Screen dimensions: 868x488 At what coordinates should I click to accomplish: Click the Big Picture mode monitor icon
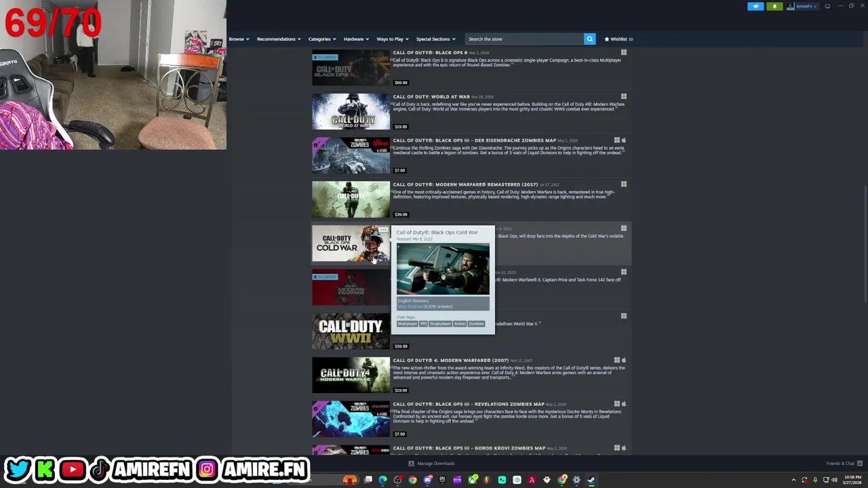(x=827, y=6)
